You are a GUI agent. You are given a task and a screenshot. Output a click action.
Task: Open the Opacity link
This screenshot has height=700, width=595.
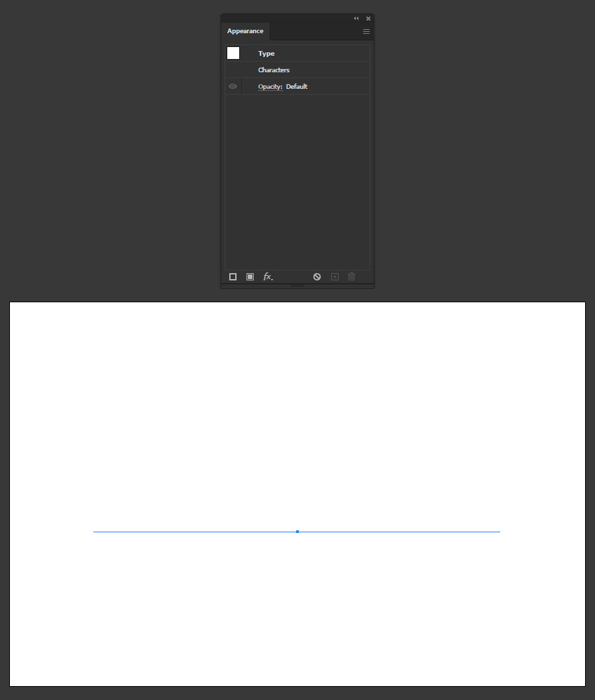[x=270, y=87]
